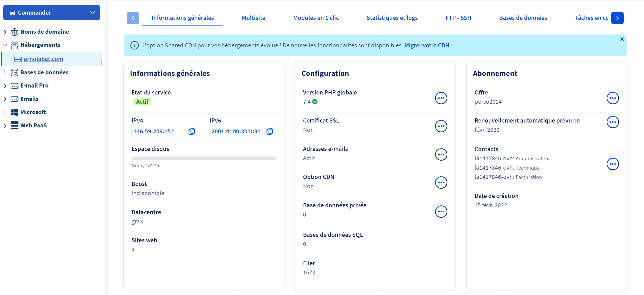
Task: Expand the Web PaaS section
Action: (5, 126)
